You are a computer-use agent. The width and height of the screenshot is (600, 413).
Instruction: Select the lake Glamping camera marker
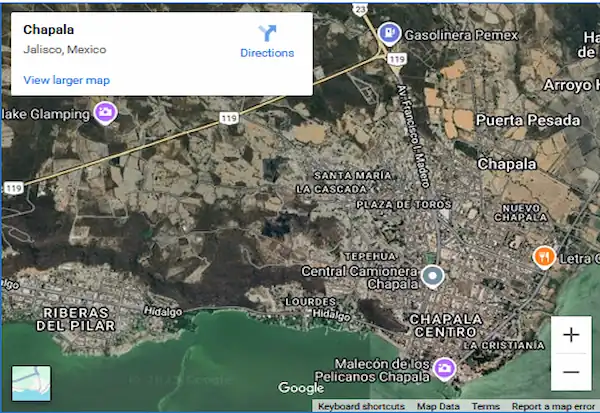[105, 113]
